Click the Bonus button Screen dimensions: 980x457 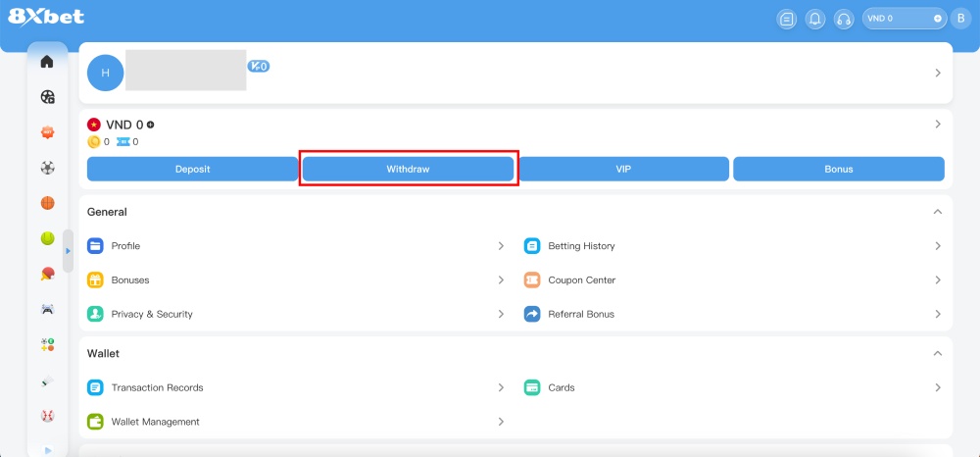(839, 169)
